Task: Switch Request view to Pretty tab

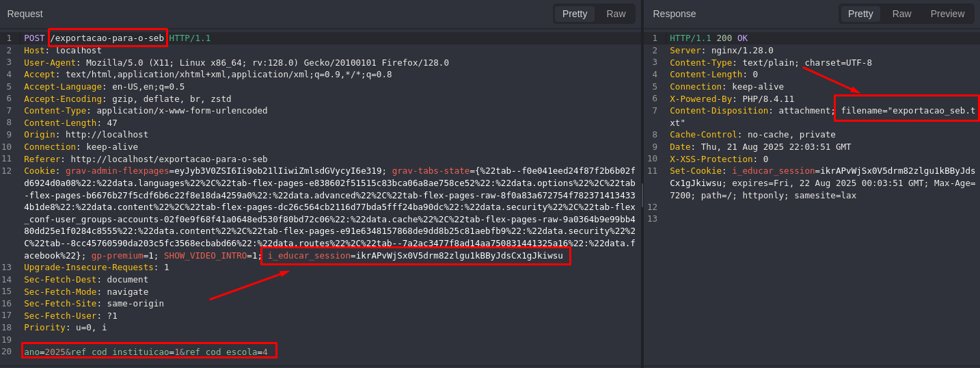Action: 575,14
